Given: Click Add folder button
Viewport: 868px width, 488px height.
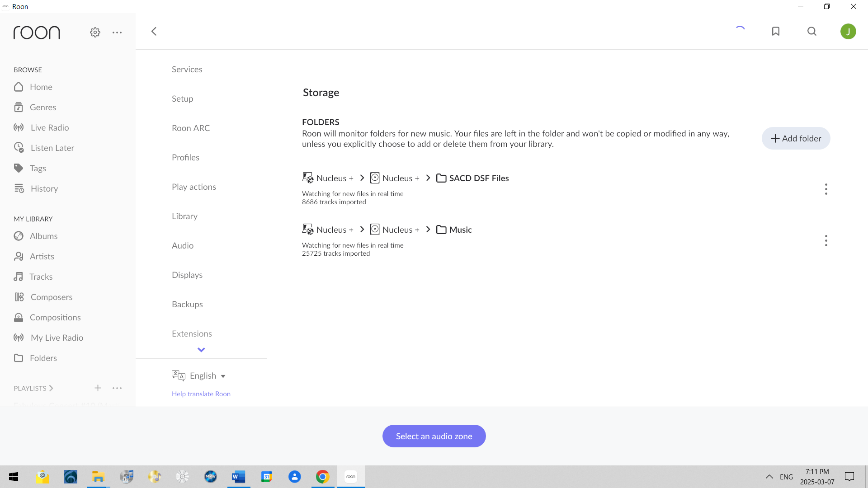Looking at the screenshot, I should point(796,138).
